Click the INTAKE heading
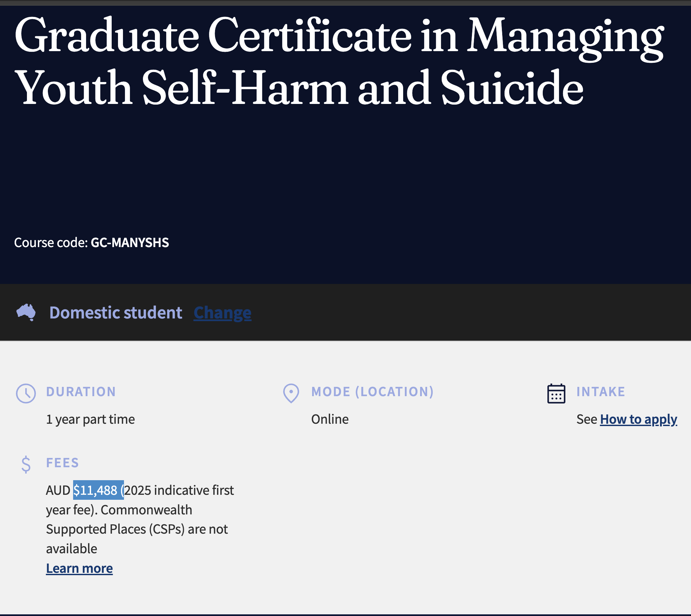The height and width of the screenshot is (616, 691). coord(601,392)
